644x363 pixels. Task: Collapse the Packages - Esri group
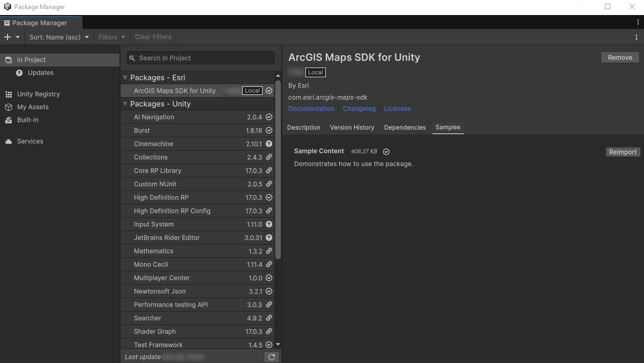tap(125, 78)
